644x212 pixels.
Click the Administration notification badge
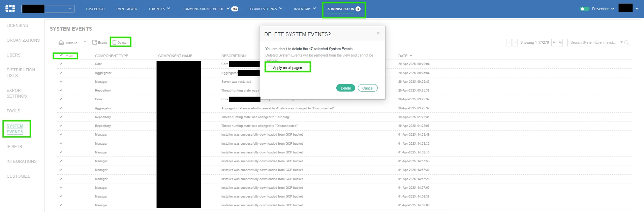358,9
